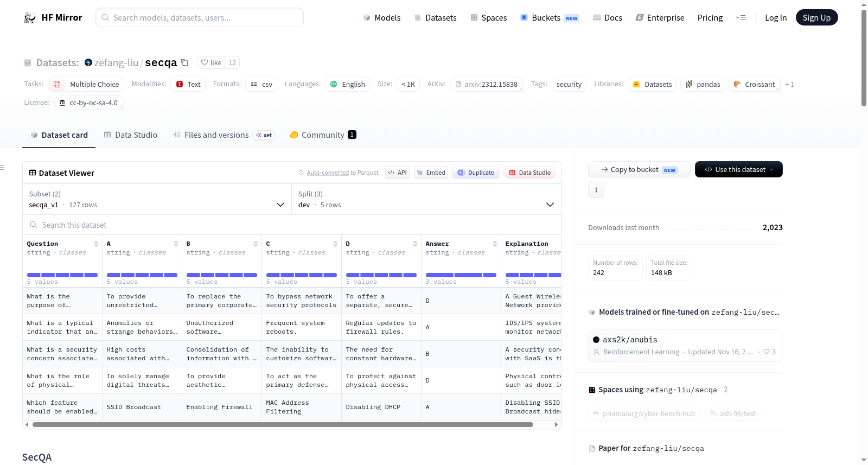Open the collapsed sidebar menu icon
The height and width of the screenshot is (465, 868).
[2, 168]
